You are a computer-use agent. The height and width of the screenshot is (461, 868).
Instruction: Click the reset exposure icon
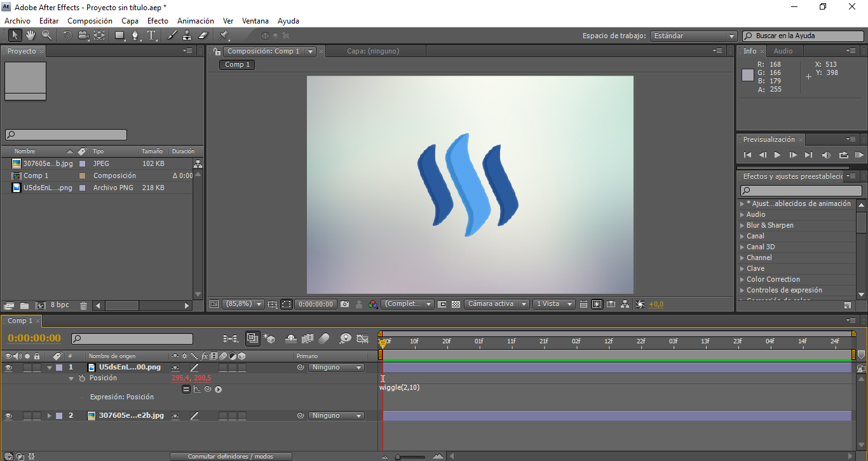(x=640, y=304)
